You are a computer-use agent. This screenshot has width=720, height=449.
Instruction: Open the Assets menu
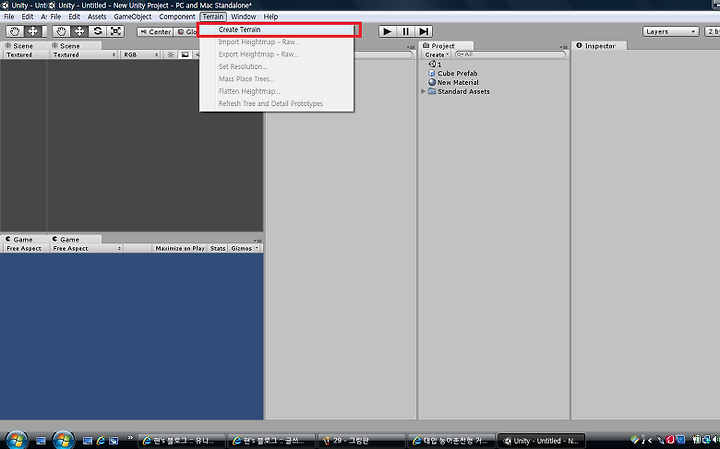pos(96,17)
